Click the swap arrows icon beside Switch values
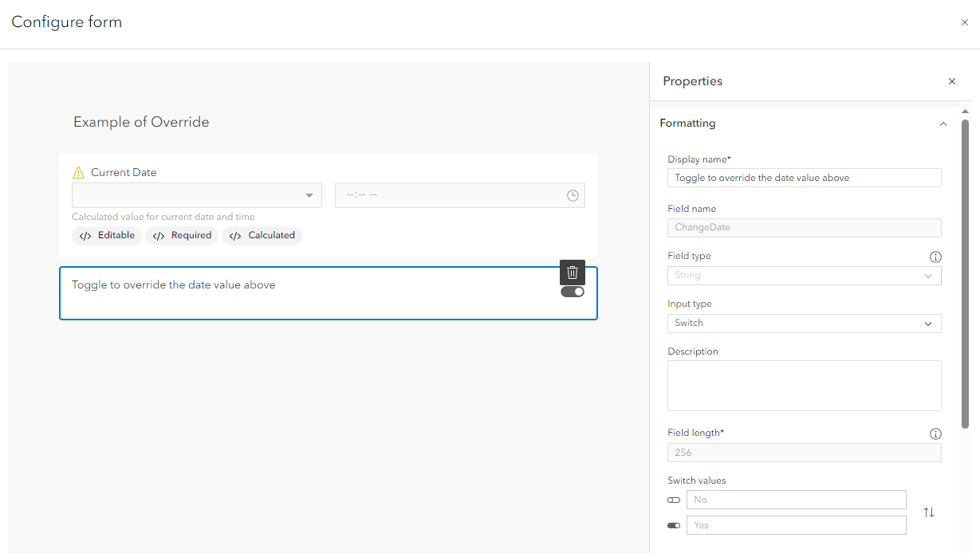The image size is (980, 553). click(x=928, y=512)
